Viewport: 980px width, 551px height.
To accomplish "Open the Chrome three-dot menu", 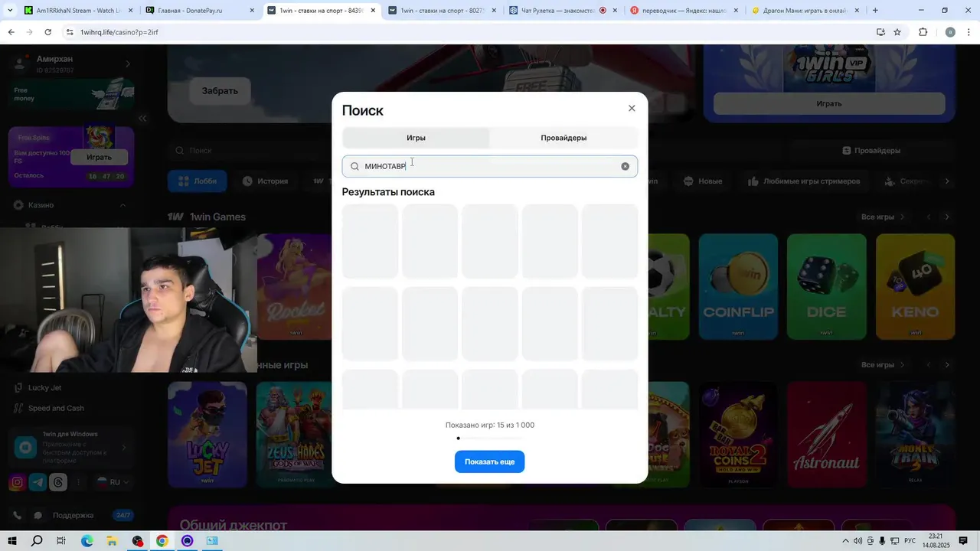I will click(969, 32).
